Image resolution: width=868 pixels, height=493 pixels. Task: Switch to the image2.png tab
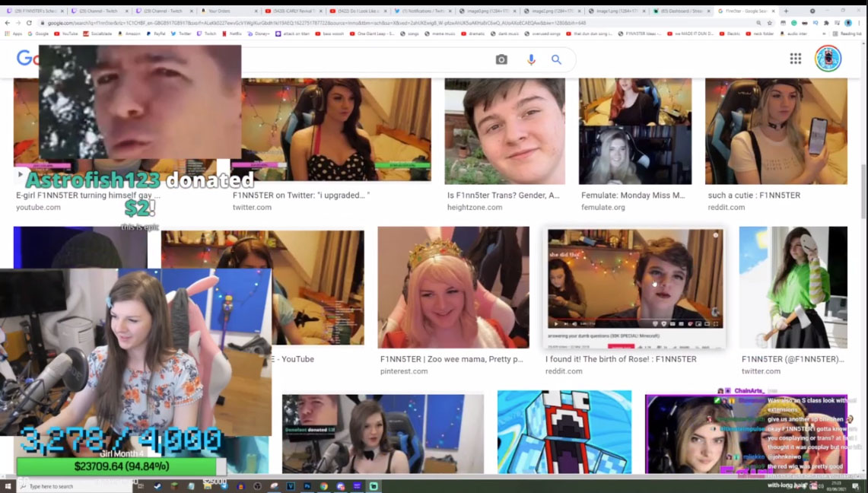click(x=553, y=11)
